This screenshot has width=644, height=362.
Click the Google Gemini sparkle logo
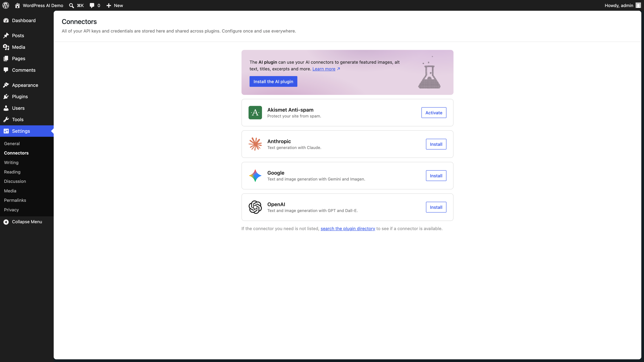[x=255, y=176]
